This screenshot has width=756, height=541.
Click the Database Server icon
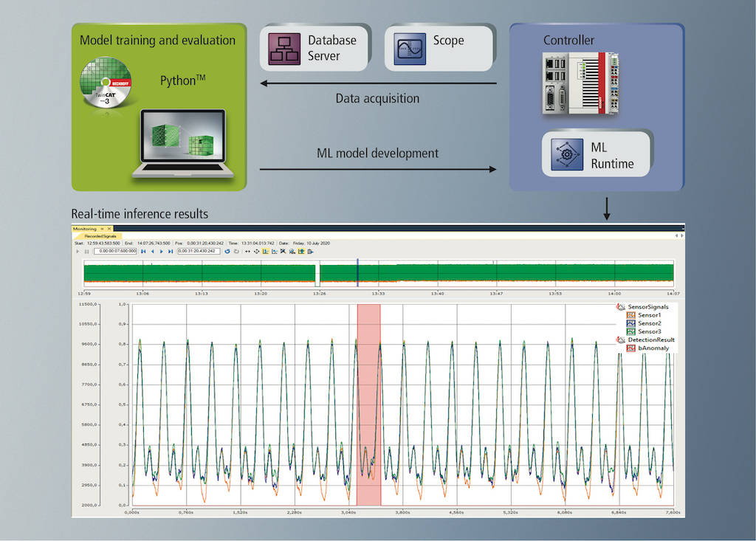[x=284, y=49]
